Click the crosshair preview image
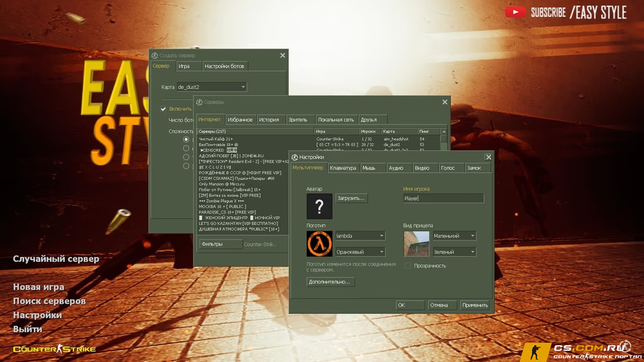 point(416,244)
